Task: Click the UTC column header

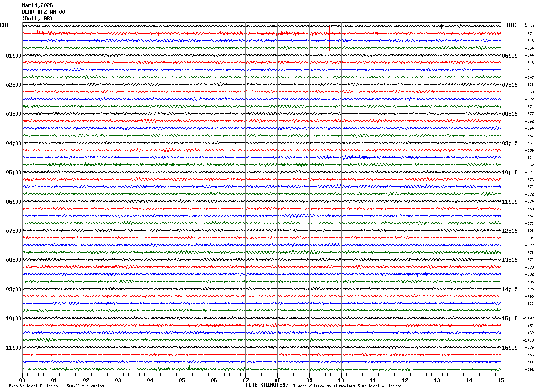Action: tap(512, 25)
